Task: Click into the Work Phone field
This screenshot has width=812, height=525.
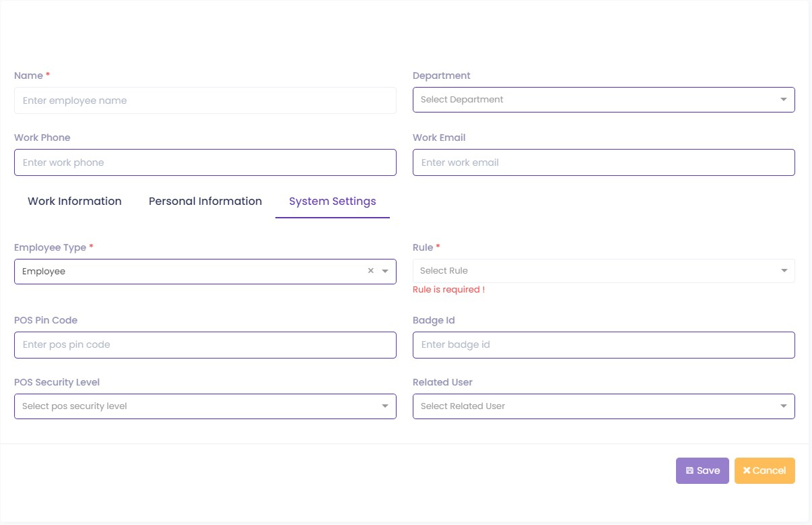Action: 205,162
